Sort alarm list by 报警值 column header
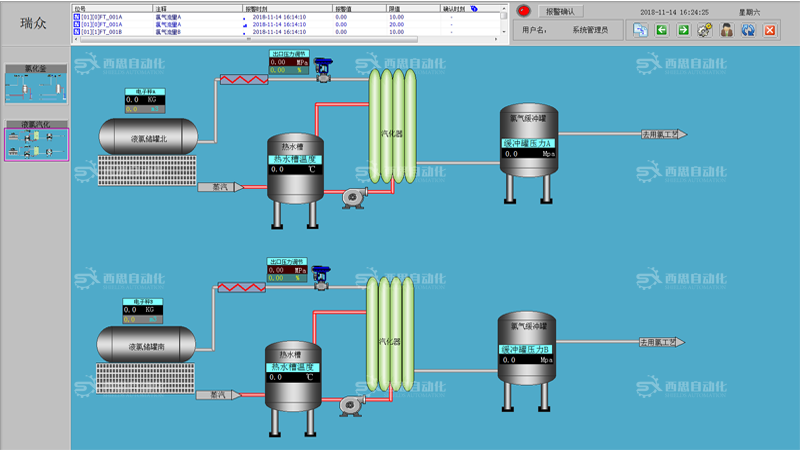 click(x=359, y=9)
